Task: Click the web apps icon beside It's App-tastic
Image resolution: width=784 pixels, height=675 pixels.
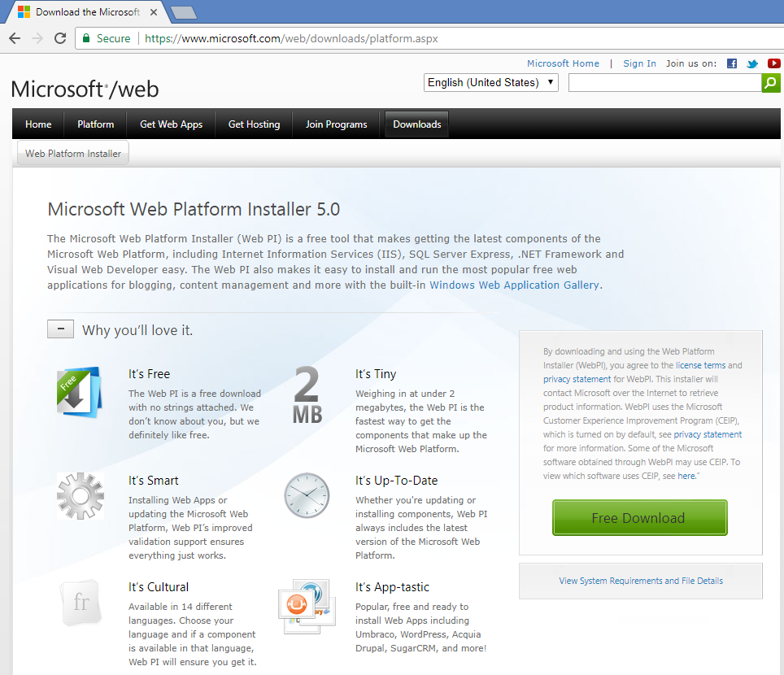Action: pos(307,606)
